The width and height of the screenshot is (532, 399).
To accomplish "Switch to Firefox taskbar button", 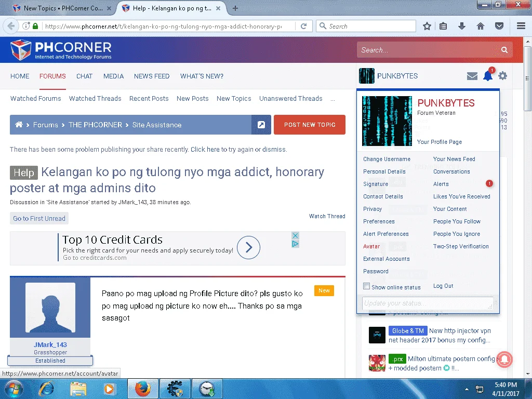I will [142, 389].
